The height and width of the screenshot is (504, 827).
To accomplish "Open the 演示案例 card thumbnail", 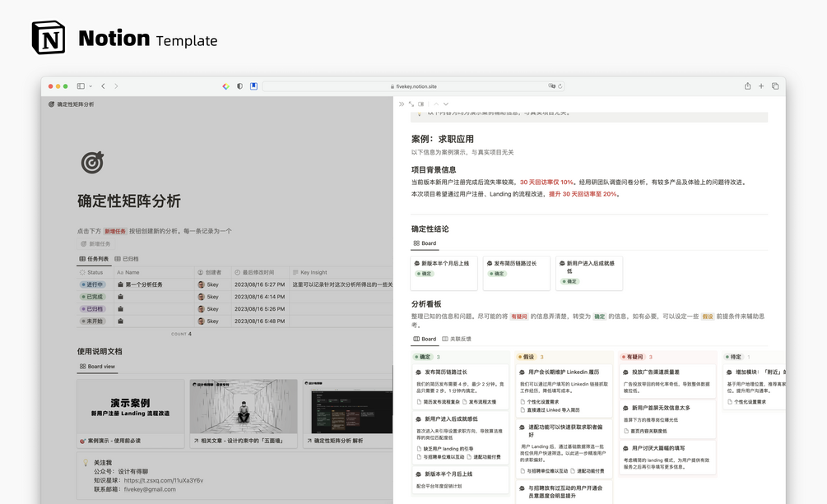I will coord(130,408).
